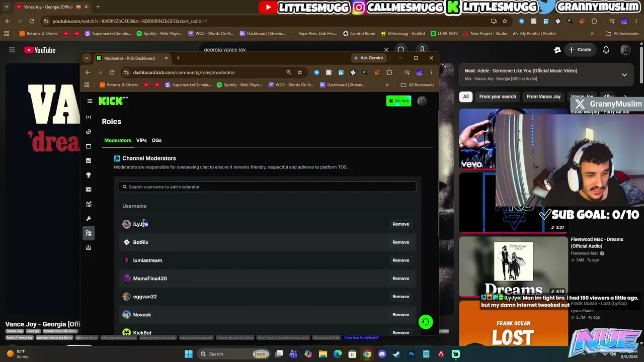Open the Kick window Chrome three-dot menu
Image resolution: width=644 pixels, height=362 pixels.
tap(431, 72)
